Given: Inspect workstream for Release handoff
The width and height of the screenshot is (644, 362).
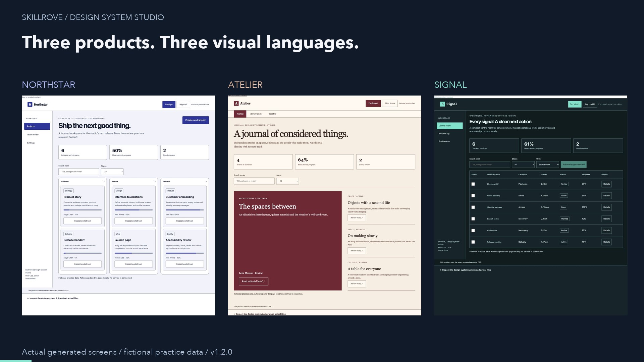Looking at the screenshot, I should click(83, 264).
